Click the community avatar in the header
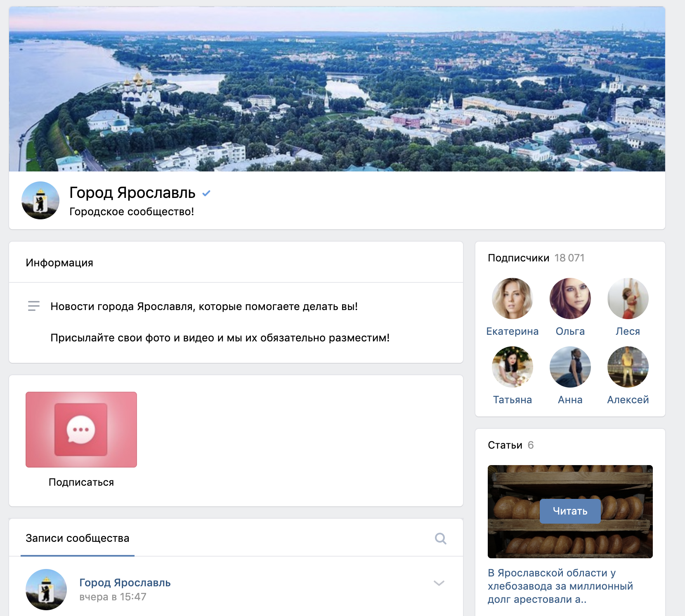 click(40, 200)
